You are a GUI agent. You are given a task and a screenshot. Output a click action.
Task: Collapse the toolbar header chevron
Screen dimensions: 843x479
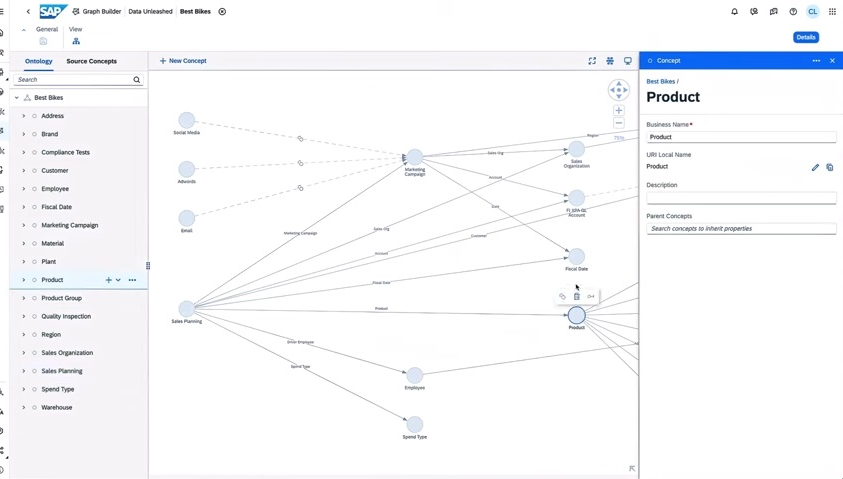(24, 30)
